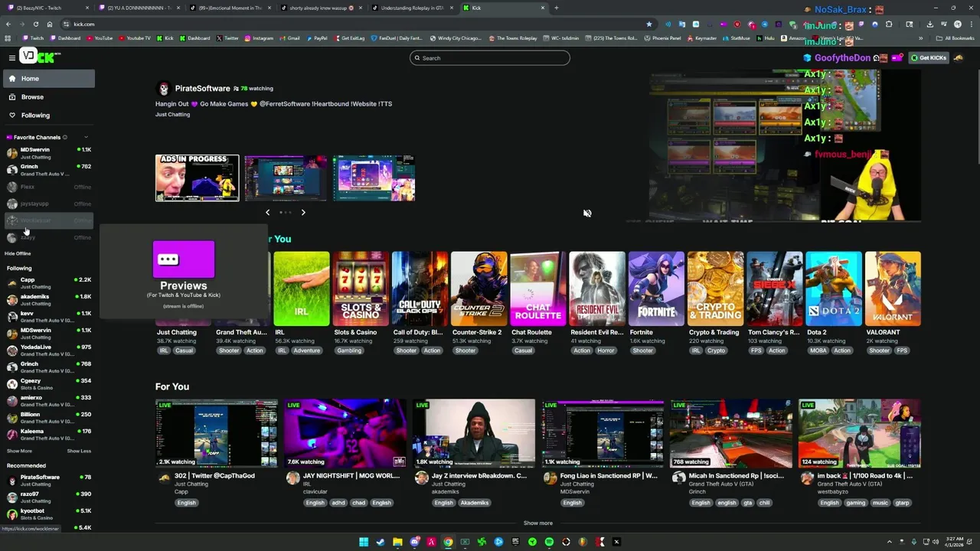980x551 pixels.
Task: Go to previous featured stream arrow
Action: (267, 213)
